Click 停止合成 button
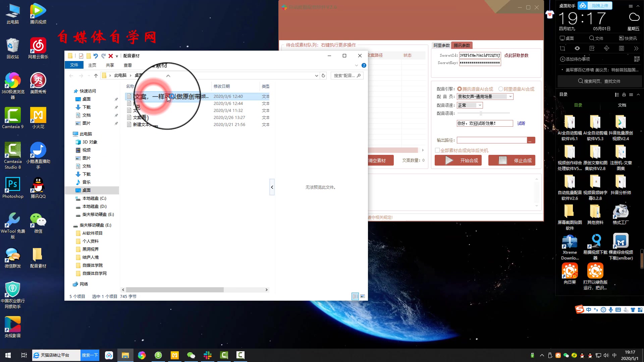Screen dimensions: 644x362 (x=512, y=161)
